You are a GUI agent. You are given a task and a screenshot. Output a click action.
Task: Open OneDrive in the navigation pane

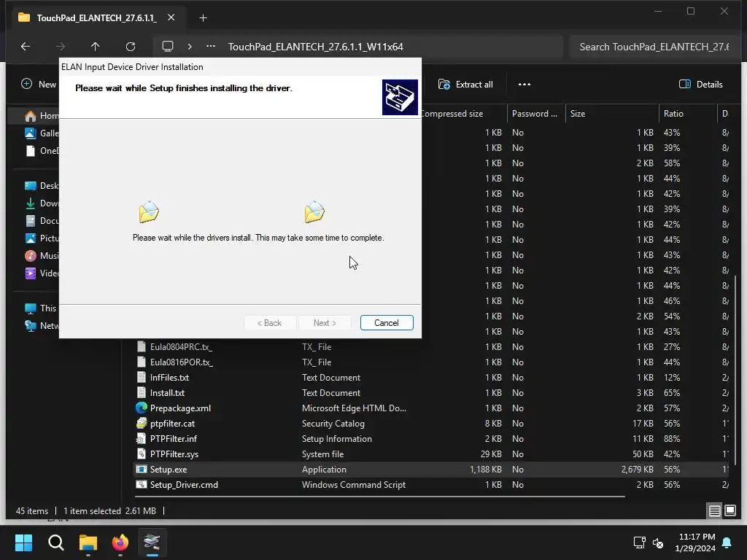click(42, 151)
